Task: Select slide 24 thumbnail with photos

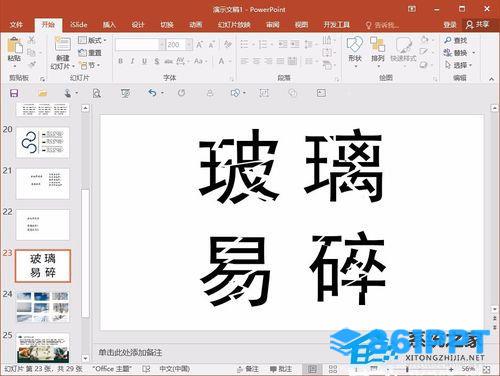Action: point(43,307)
